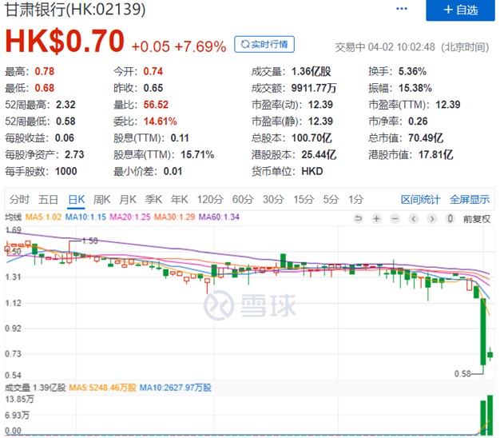The height and width of the screenshot is (438, 504).
Task: Switch to the 分时 chart tab
Action: point(19,199)
